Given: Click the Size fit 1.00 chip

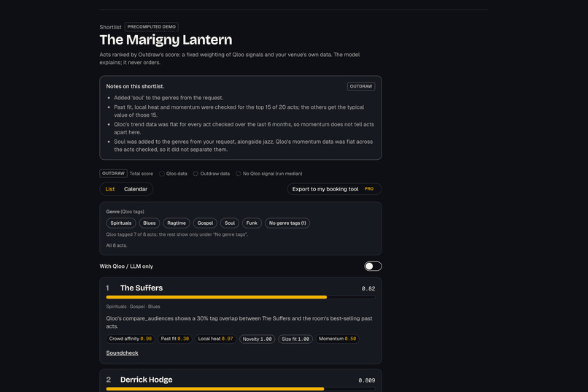Looking at the screenshot, I should tap(295, 339).
